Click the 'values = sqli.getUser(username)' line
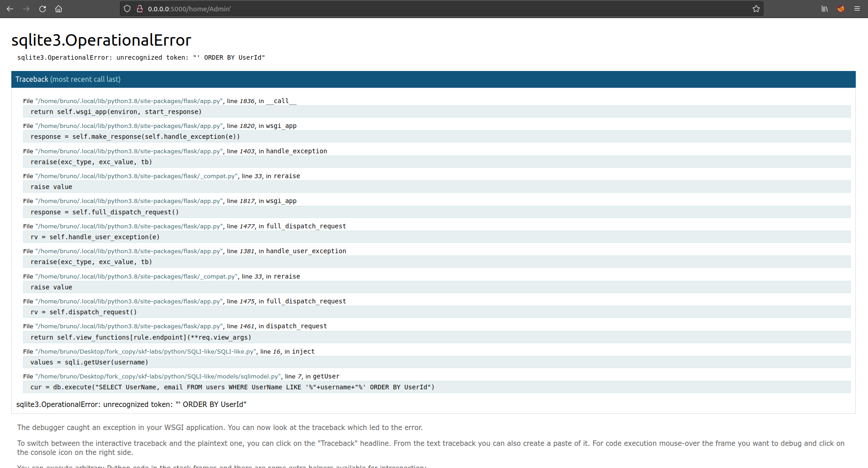The width and height of the screenshot is (868, 468). pyautogui.click(x=89, y=362)
